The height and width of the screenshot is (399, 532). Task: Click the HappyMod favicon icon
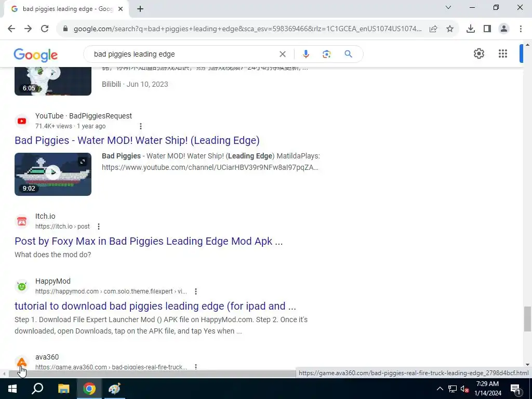22,286
